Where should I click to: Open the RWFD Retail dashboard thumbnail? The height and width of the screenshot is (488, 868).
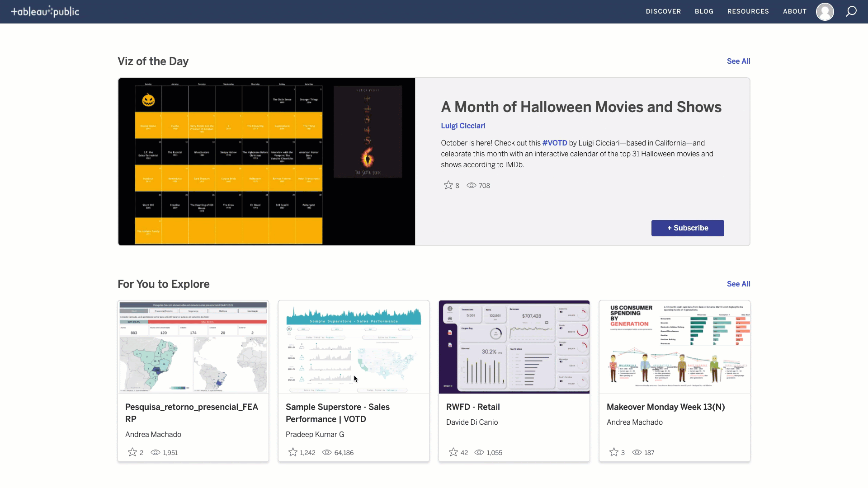pyautogui.click(x=514, y=347)
